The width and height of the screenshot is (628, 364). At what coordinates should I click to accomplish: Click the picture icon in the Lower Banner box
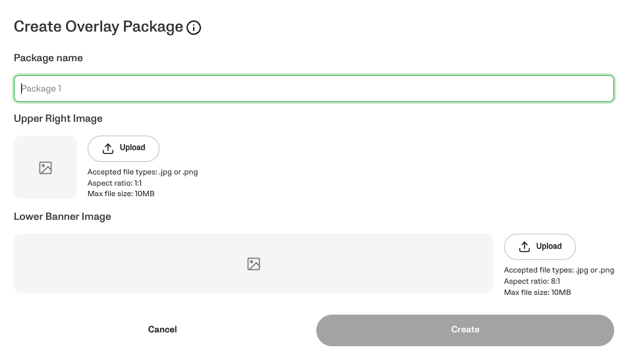(254, 264)
